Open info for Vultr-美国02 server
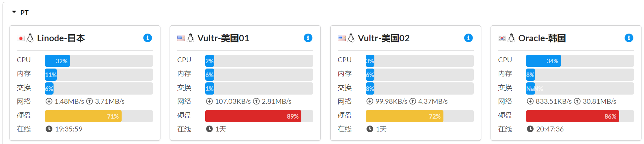The height and width of the screenshot is (144, 644). point(468,38)
